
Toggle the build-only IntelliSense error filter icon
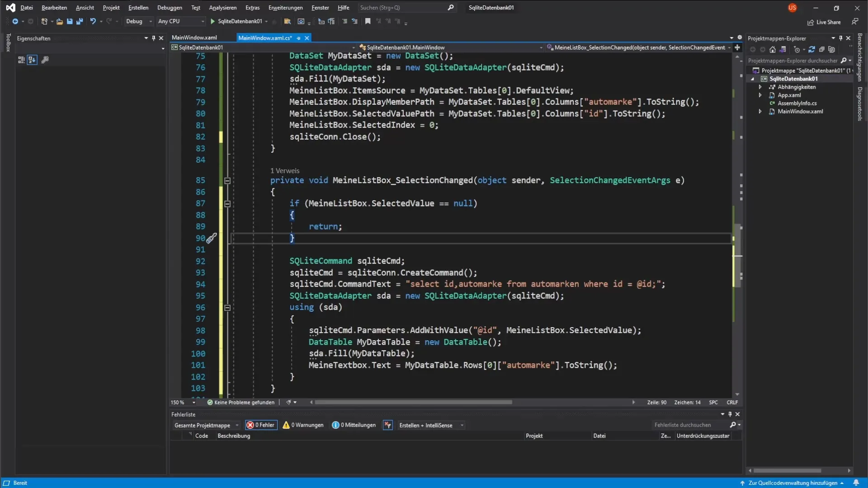click(387, 425)
